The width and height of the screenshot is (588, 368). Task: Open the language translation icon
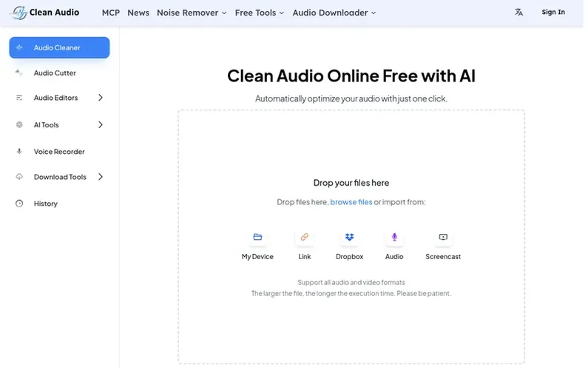point(518,13)
